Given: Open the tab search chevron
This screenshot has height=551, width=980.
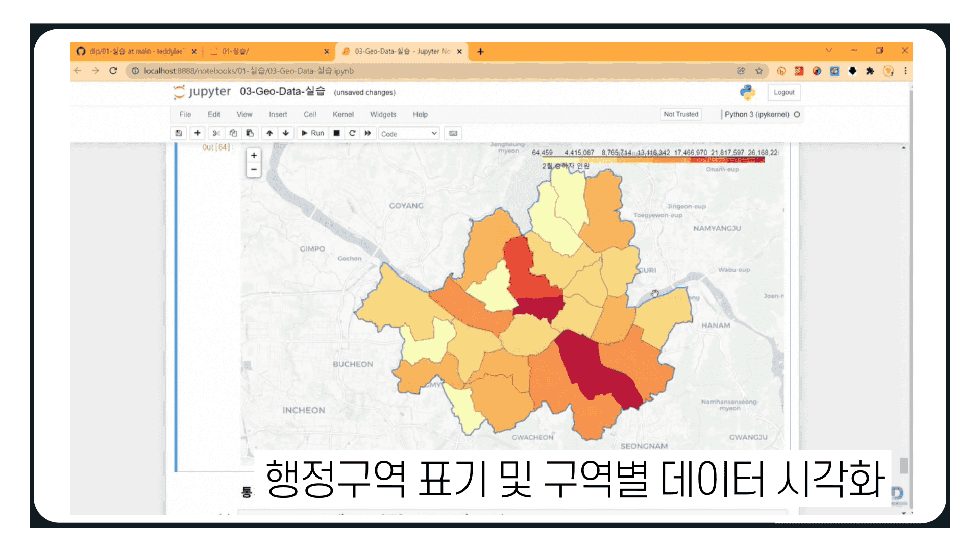Looking at the screenshot, I should [x=828, y=51].
